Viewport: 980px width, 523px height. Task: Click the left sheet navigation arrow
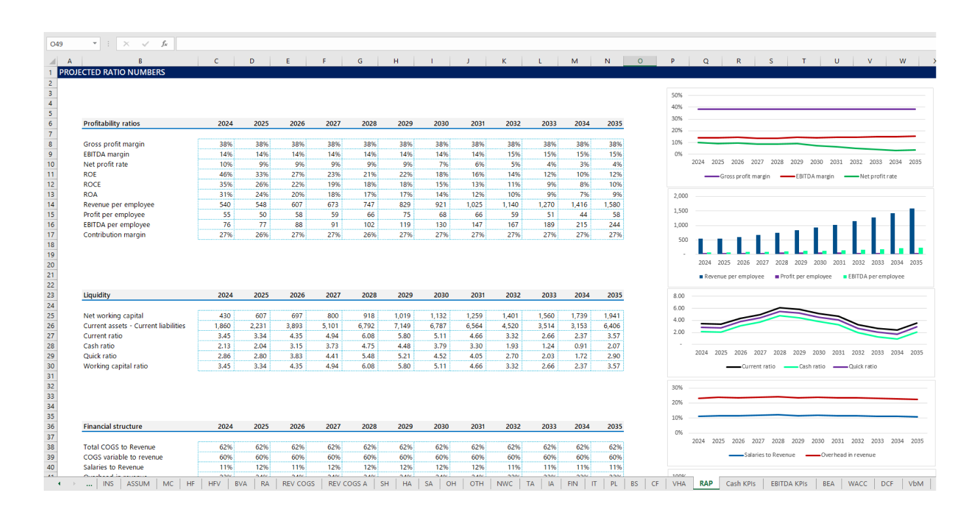[59, 484]
